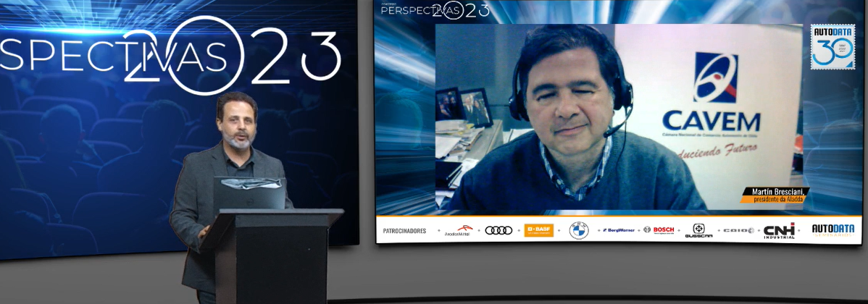Select the orange BASF logo
The width and height of the screenshot is (868, 304).
[539, 230]
